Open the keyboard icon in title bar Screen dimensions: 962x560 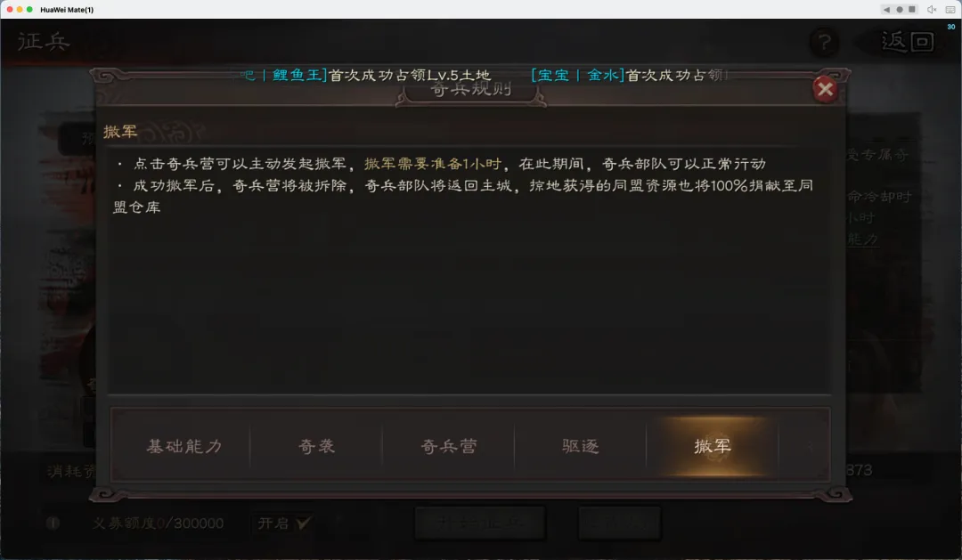click(x=950, y=9)
